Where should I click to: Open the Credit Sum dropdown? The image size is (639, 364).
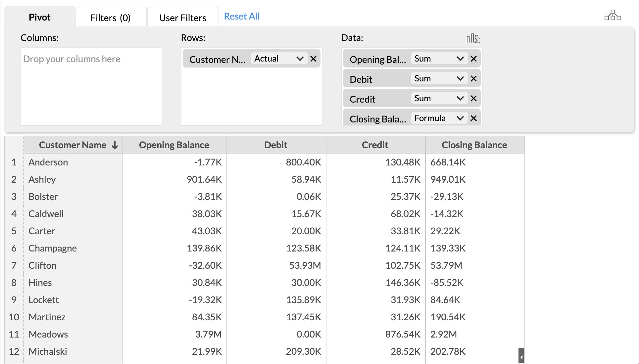point(439,99)
